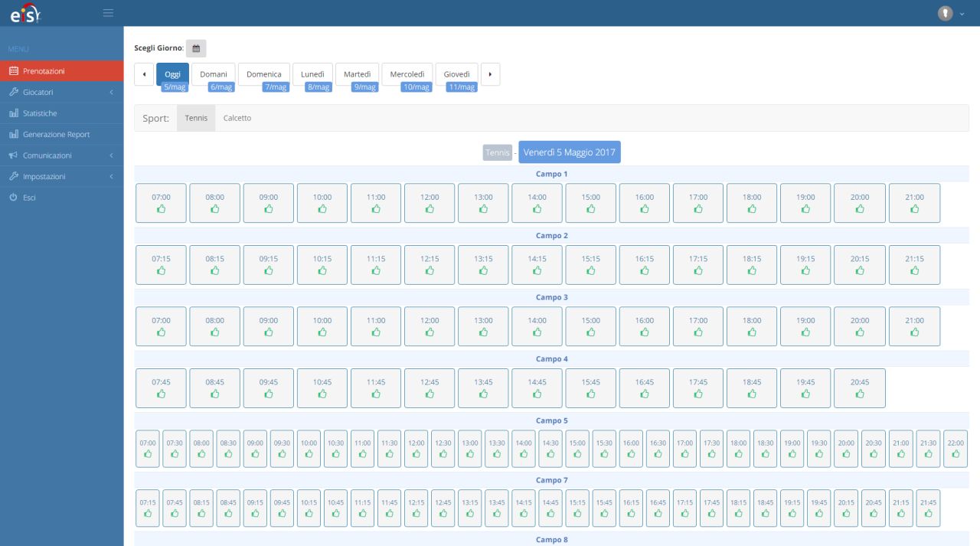The width and height of the screenshot is (980, 546).
Task: Expand the Comunicazioni sidebar menu
Action: [61, 155]
